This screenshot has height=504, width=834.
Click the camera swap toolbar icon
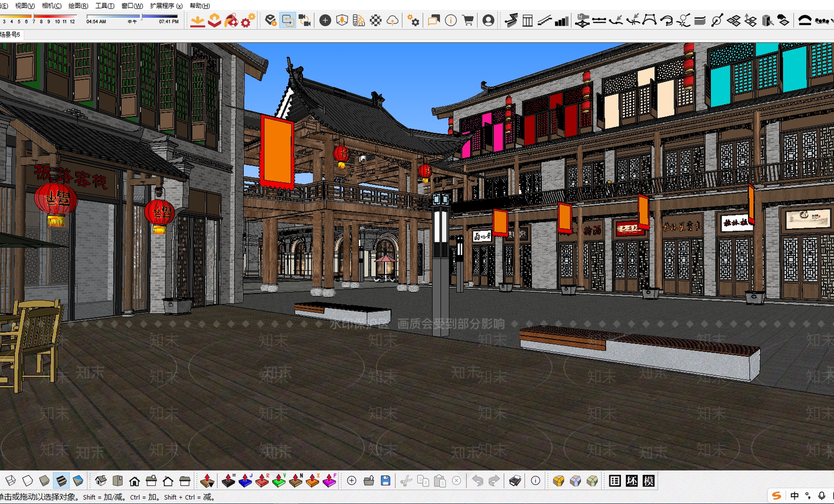pos(305,20)
